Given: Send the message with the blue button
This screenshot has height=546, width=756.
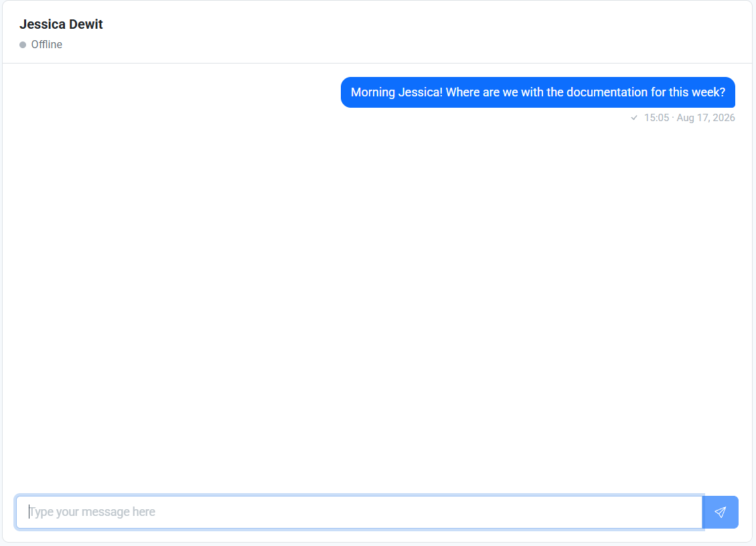Looking at the screenshot, I should click(x=721, y=512).
